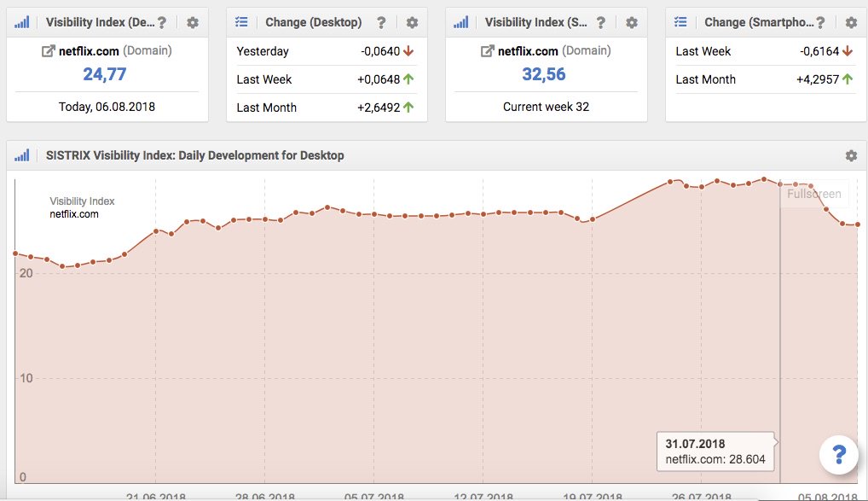Click Visibility Index legend title in chart

point(82,201)
